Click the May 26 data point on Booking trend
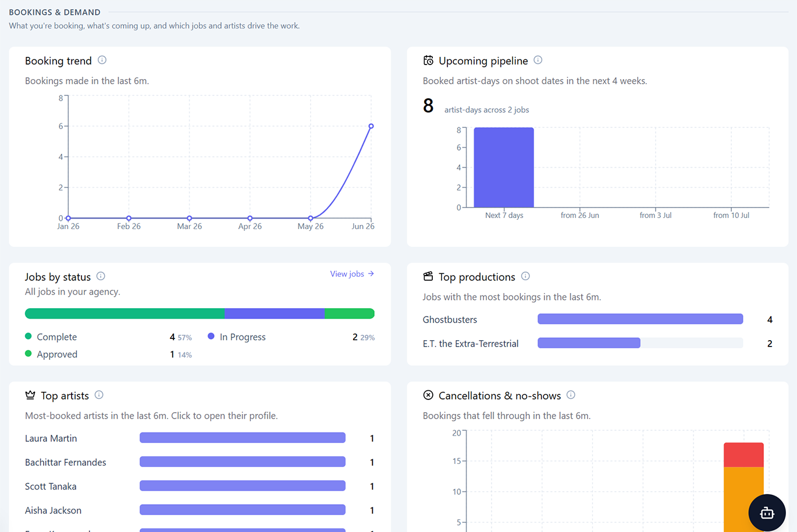Screen dimensions: 797x532 (x=311, y=218)
